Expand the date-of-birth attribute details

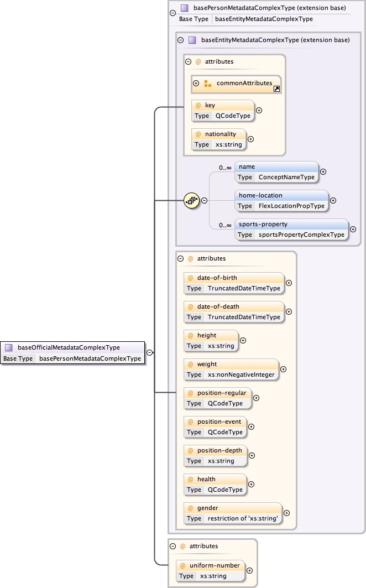(x=289, y=283)
